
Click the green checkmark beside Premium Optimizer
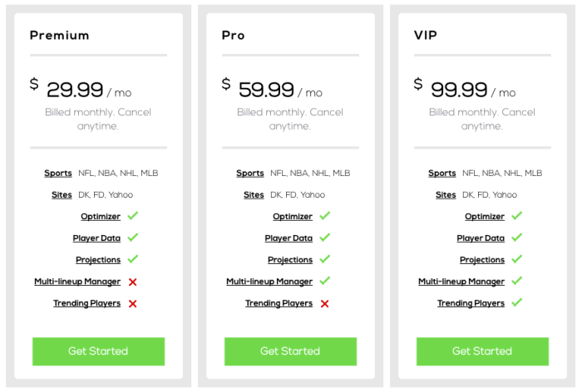click(133, 216)
